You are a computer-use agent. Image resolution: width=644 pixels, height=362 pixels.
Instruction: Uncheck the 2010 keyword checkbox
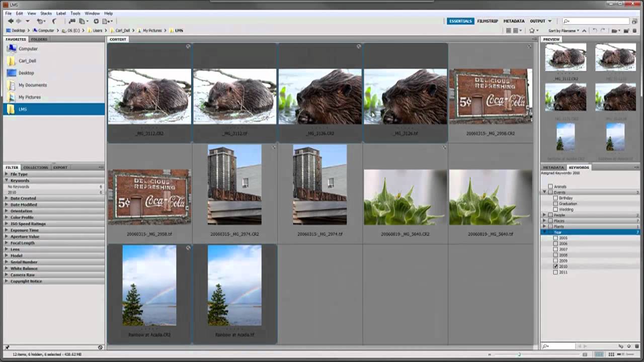tap(555, 266)
